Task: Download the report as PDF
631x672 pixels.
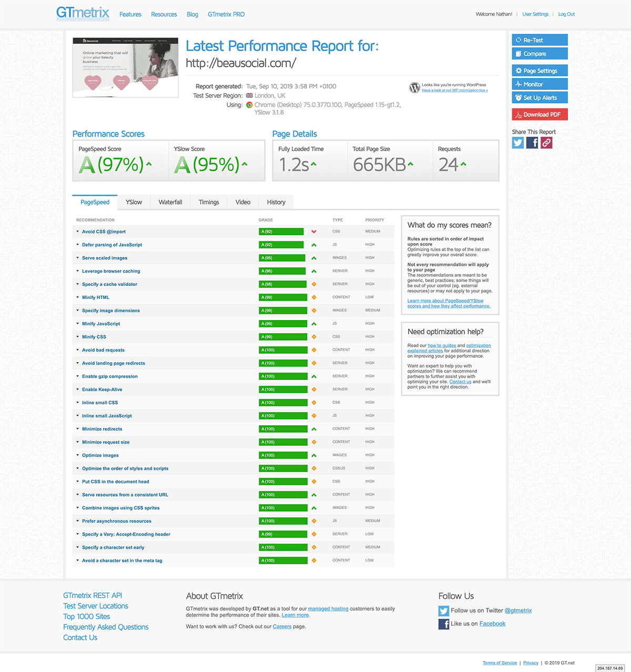Action: tap(540, 114)
